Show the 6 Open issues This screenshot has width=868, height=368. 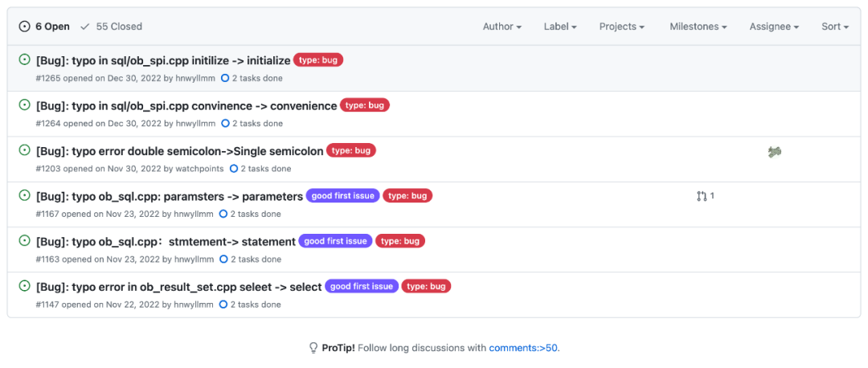pos(45,27)
